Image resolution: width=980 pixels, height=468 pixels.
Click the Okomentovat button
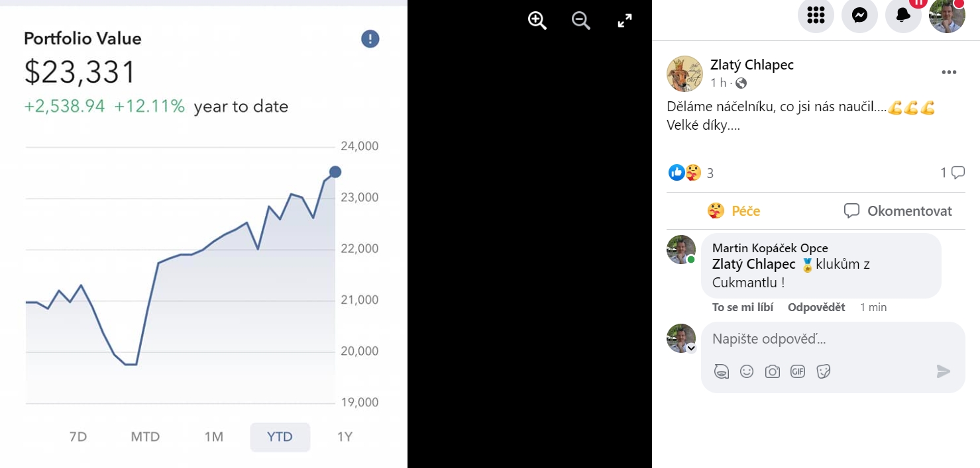(x=898, y=211)
